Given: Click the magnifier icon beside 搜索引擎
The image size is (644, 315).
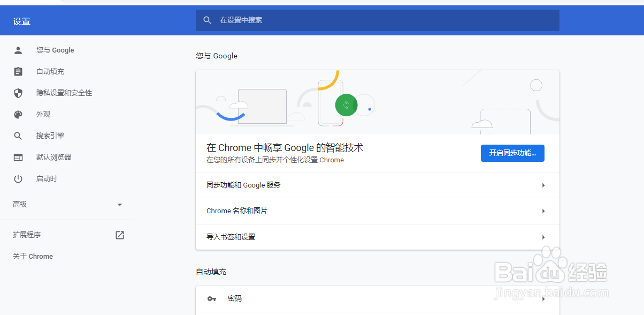Looking at the screenshot, I should point(18,136).
